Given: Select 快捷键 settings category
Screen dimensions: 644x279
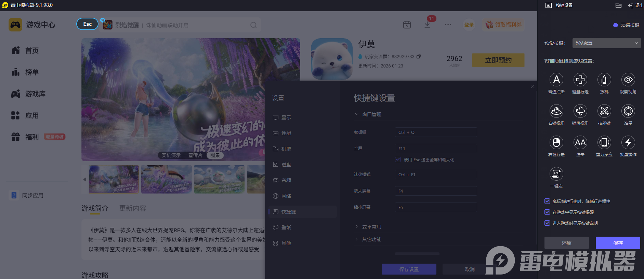Looking at the screenshot, I should coord(303,212).
